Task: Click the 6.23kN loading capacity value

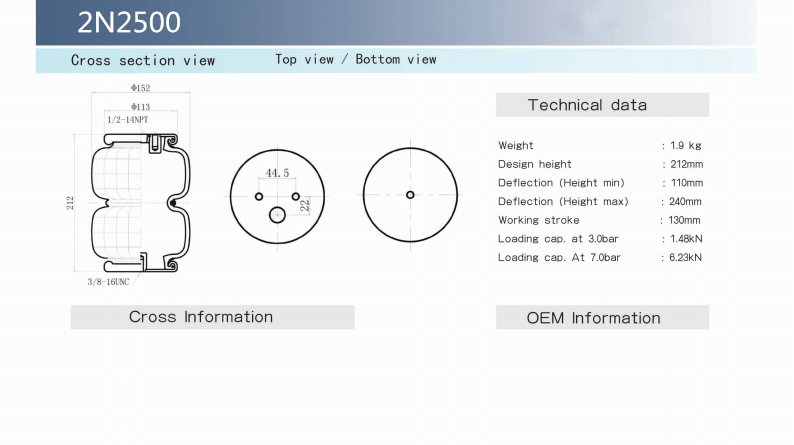Action: 685,257
